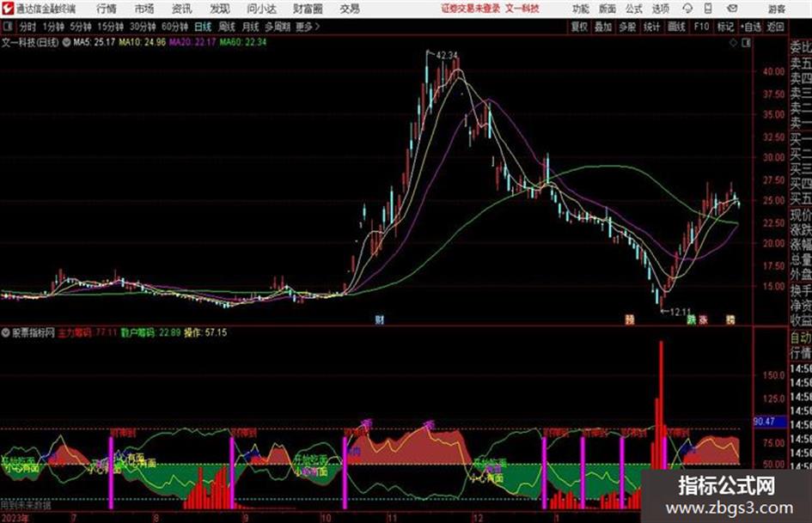
Task: Click the 财 marker below the chart
Action: coord(380,319)
